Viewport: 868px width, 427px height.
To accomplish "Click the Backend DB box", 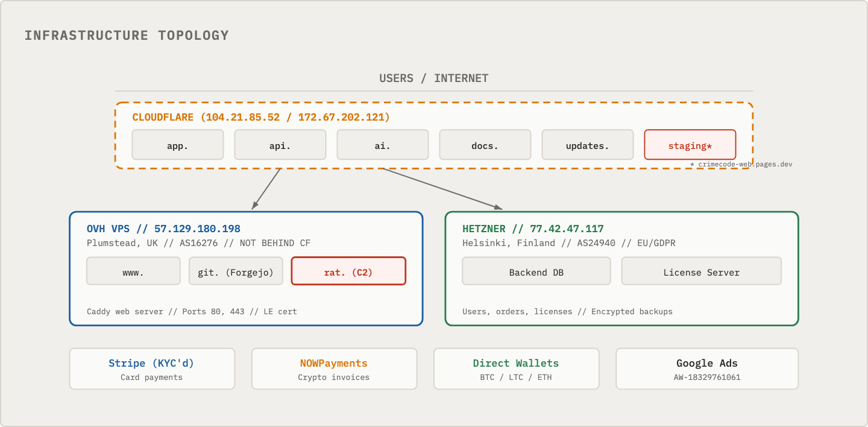I will pyautogui.click(x=536, y=271).
